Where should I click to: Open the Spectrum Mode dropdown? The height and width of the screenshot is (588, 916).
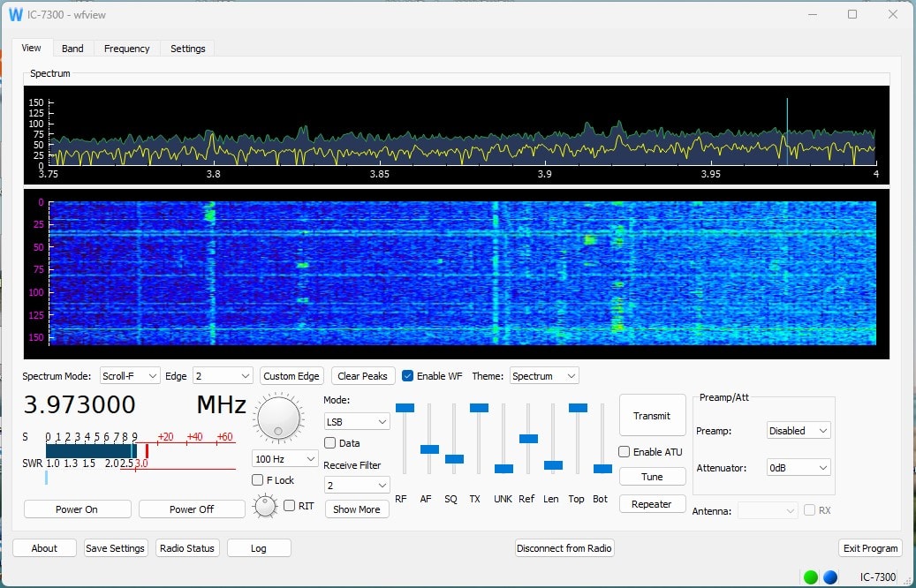(129, 376)
